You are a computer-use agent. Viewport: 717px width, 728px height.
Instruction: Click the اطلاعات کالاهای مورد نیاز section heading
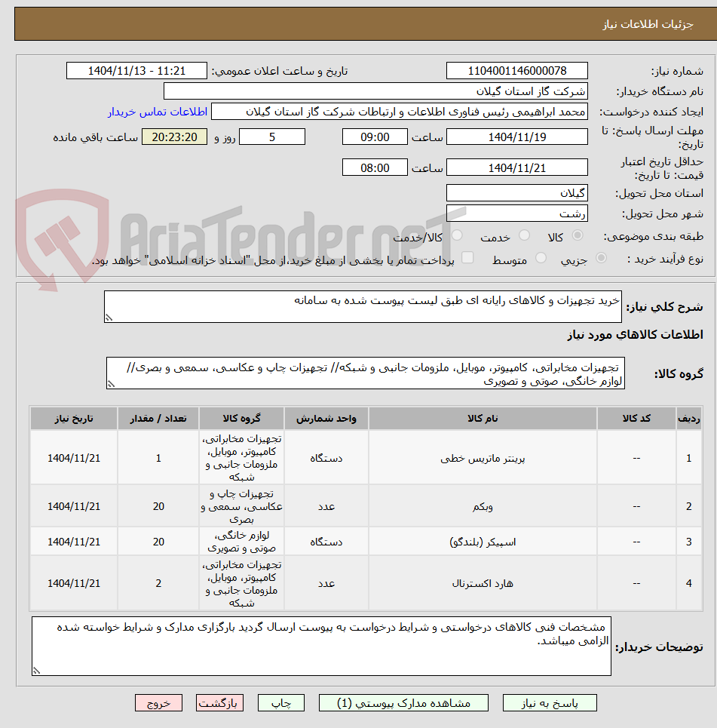click(636, 335)
